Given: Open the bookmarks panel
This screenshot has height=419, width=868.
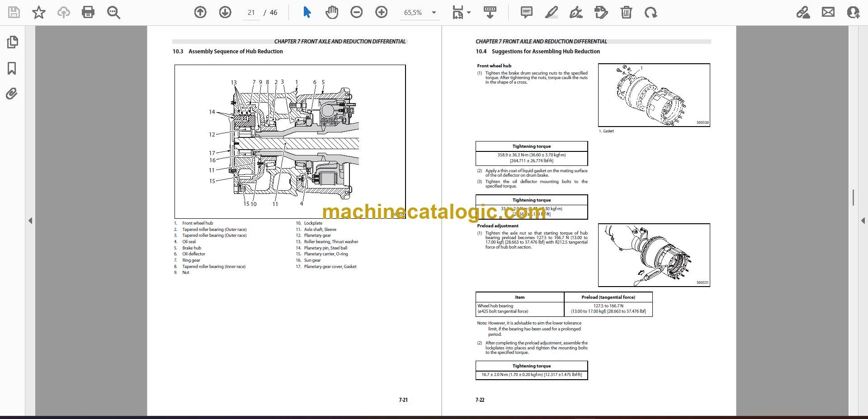Looking at the screenshot, I should (x=12, y=68).
